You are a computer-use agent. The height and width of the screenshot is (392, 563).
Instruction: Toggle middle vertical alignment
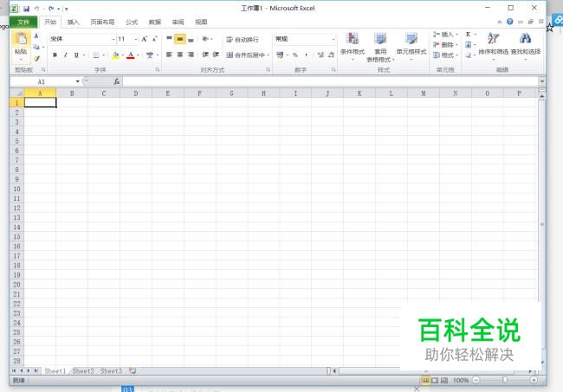tap(180, 39)
